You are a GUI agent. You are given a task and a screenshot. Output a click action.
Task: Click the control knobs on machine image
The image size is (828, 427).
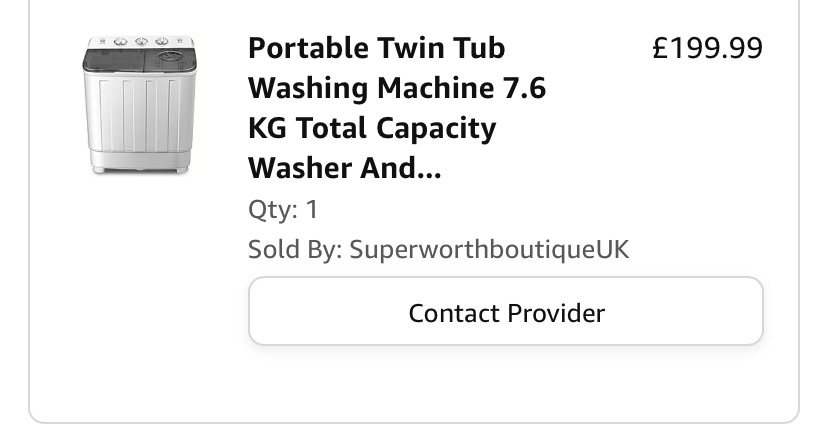(x=141, y=41)
